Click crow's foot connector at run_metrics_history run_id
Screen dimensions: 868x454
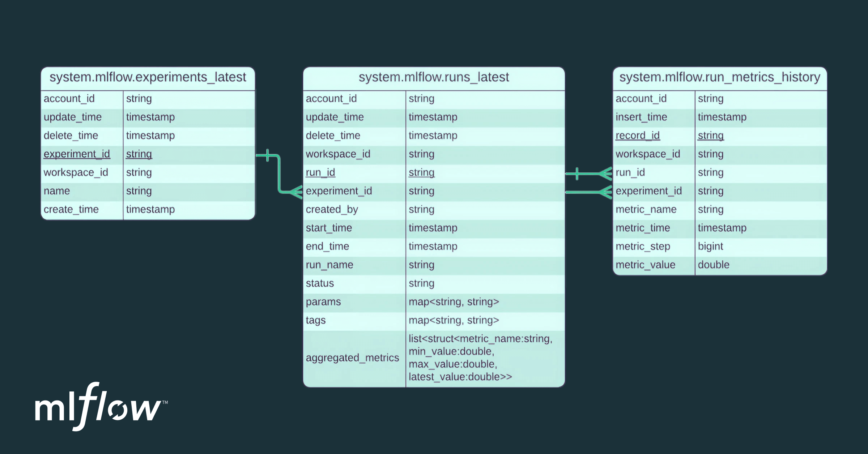coord(605,174)
